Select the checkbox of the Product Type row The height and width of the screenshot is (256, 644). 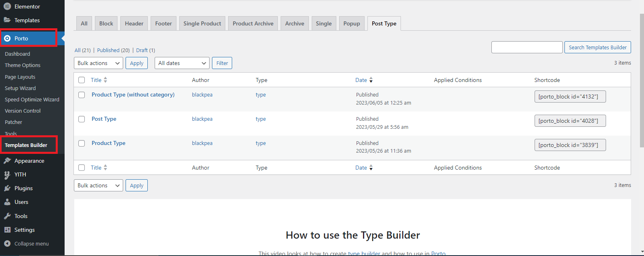click(x=82, y=143)
